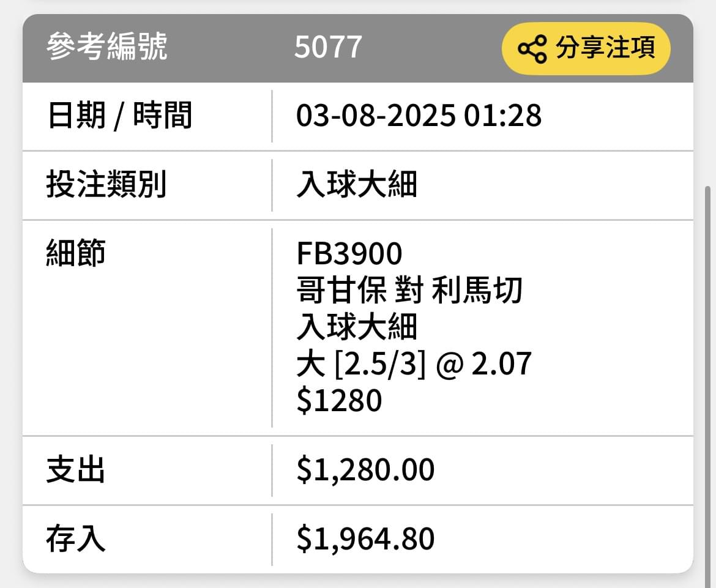Click 入球大細 line inside details section
Screen dimensions: 716x588
[x=357, y=327]
